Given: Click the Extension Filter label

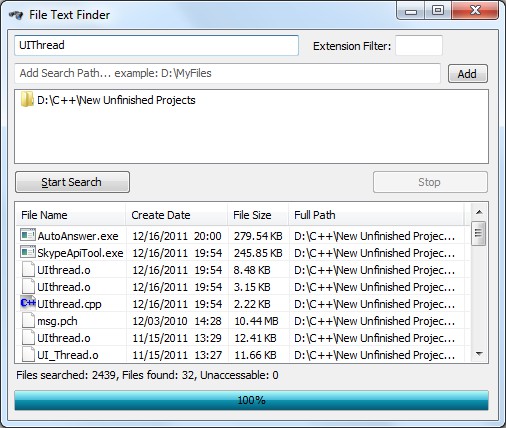Looking at the screenshot, I should 352,46.
